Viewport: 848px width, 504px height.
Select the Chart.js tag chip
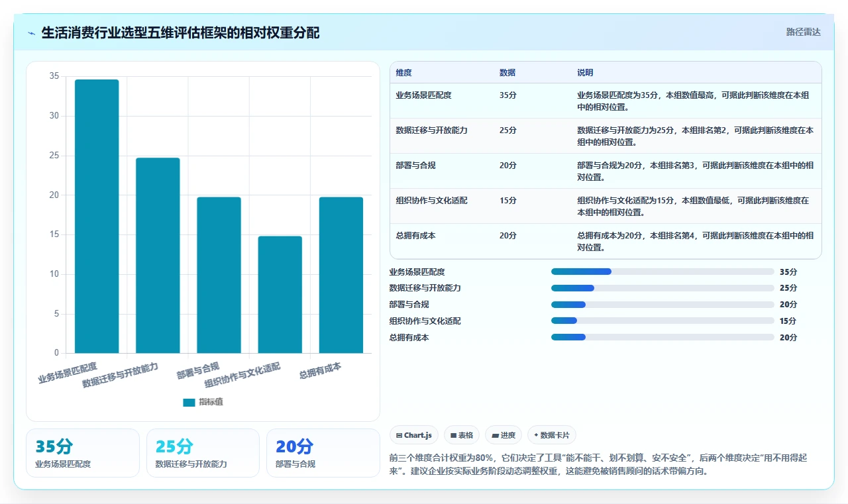tap(414, 435)
